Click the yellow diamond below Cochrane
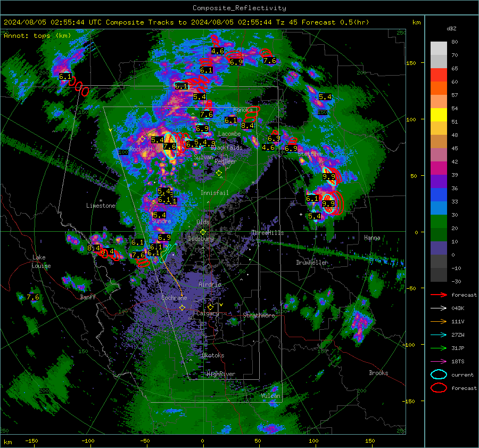The width and height of the screenshot is (479, 448). [183, 307]
